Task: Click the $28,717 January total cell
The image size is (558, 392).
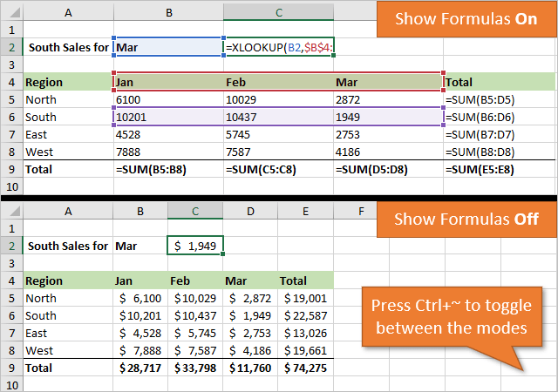Action: click(140, 368)
